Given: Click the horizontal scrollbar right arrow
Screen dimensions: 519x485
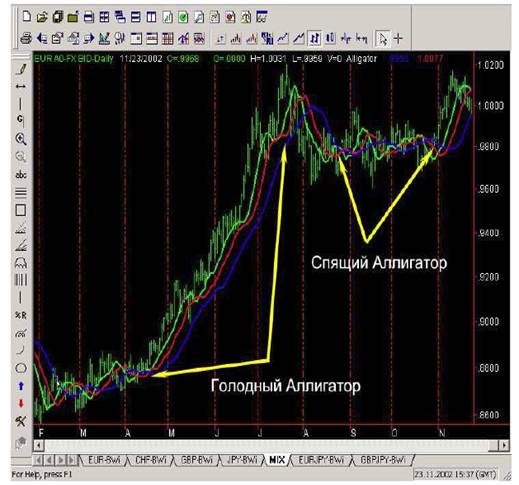Looking at the screenshot, I should (x=504, y=445).
